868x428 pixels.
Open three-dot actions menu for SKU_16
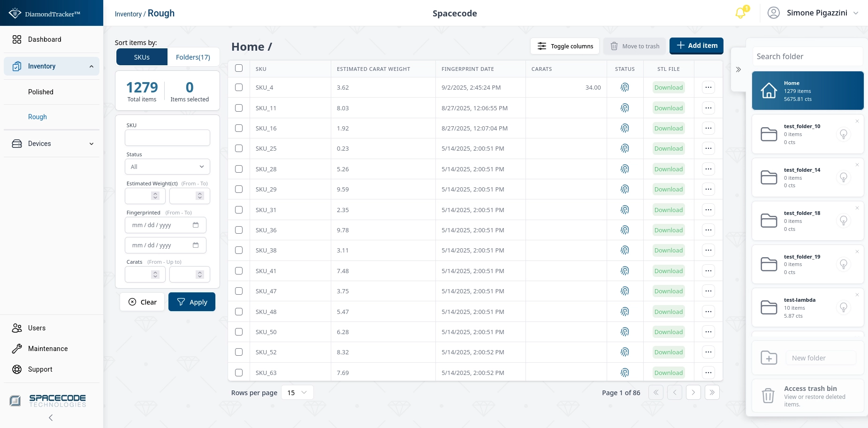[708, 128]
